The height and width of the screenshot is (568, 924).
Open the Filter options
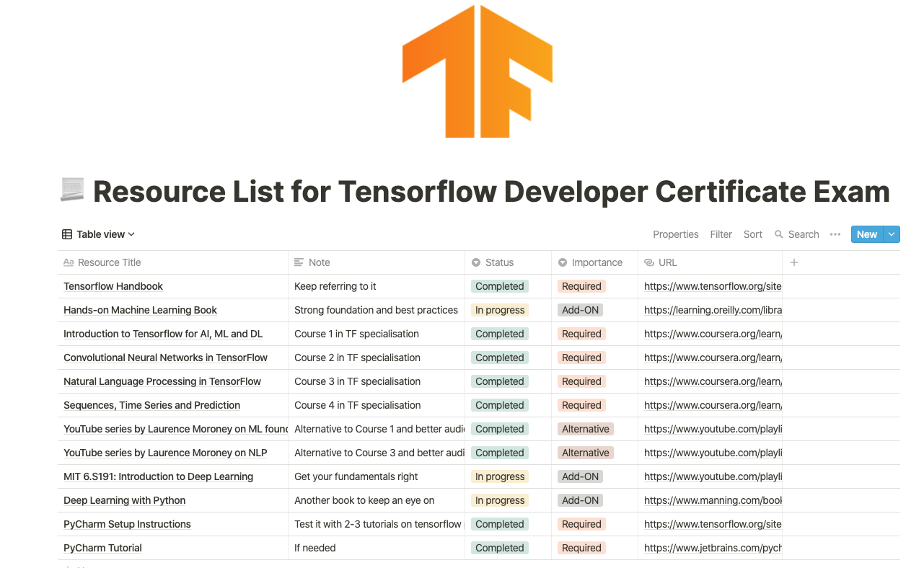[x=721, y=234]
